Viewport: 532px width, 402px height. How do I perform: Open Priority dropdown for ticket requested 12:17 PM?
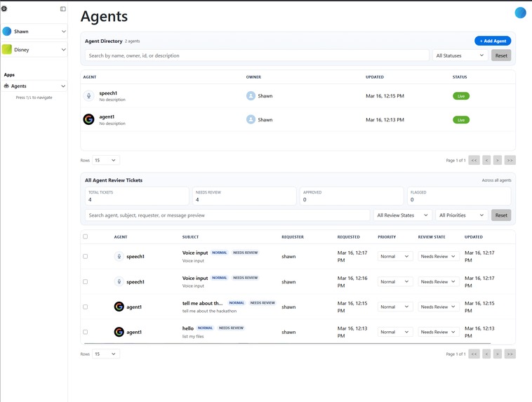click(395, 257)
